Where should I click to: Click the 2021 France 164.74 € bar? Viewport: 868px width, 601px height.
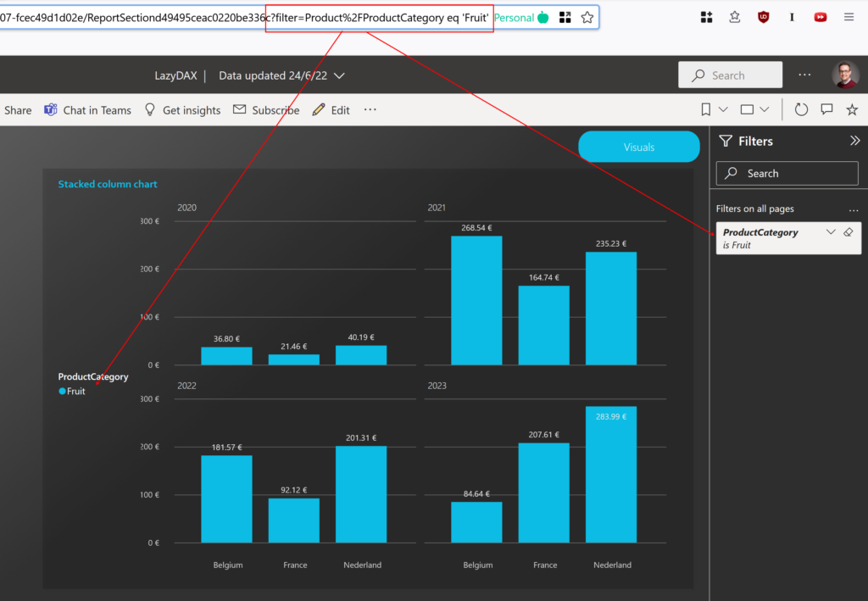[543, 326]
